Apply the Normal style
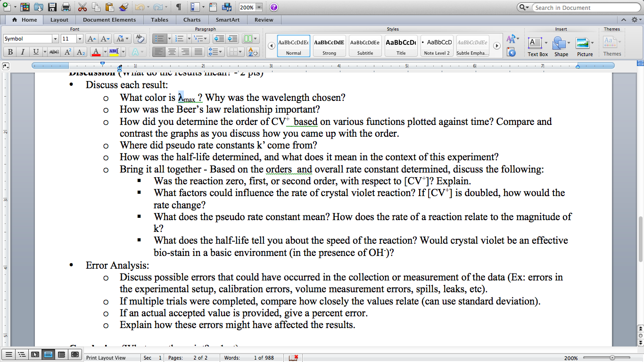The image size is (644, 362). (x=293, y=46)
